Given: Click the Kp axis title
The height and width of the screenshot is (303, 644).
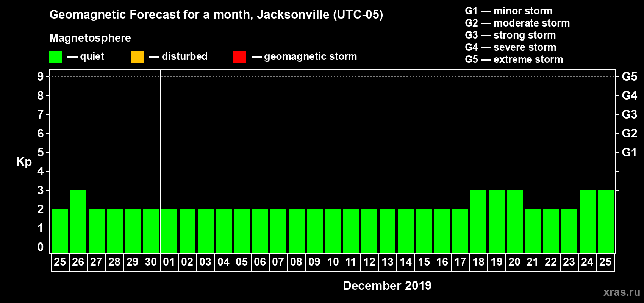Looking at the screenshot, I should (24, 162).
